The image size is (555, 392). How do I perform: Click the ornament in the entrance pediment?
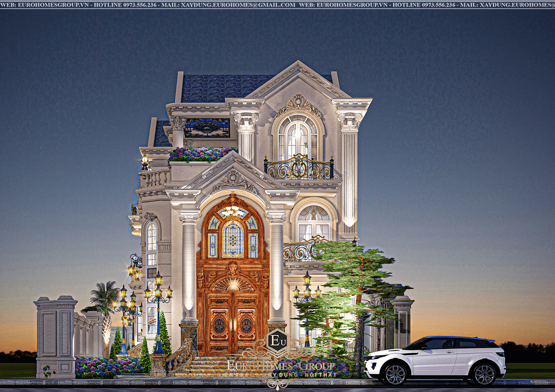pyautogui.click(x=234, y=181)
